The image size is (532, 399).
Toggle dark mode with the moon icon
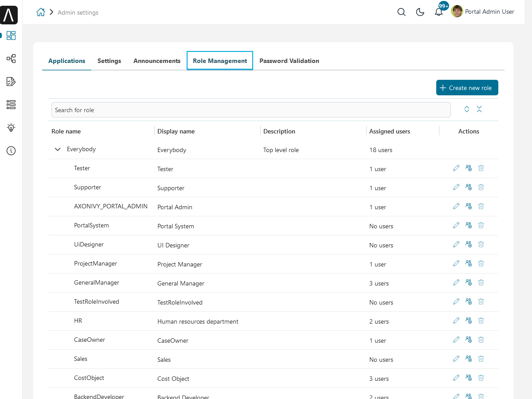tap(420, 12)
